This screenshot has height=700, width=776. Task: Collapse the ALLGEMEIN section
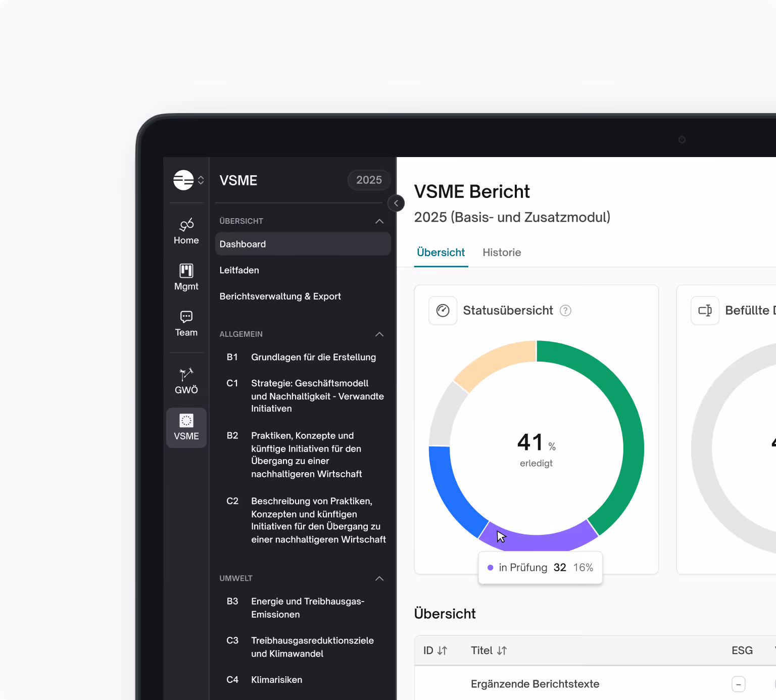379,334
